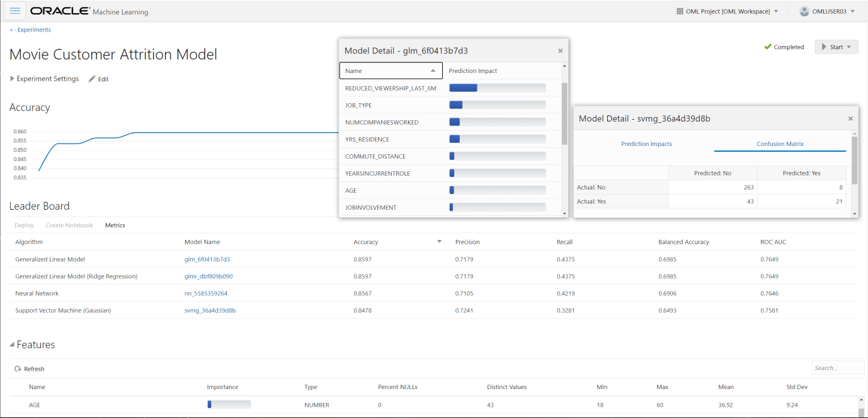The width and height of the screenshot is (868, 418).
Task: Click the Refresh icon in Features
Action: coord(17,369)
